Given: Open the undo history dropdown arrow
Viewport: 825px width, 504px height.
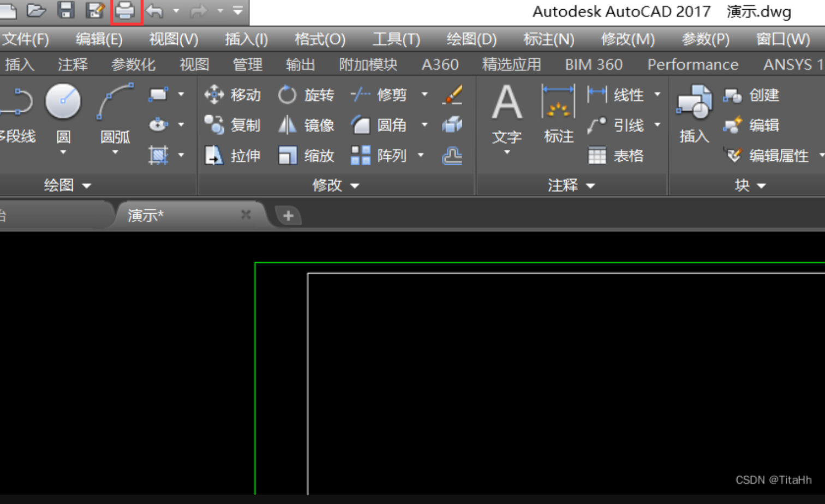Looking at the screenshot, I should tap(176, 10).
